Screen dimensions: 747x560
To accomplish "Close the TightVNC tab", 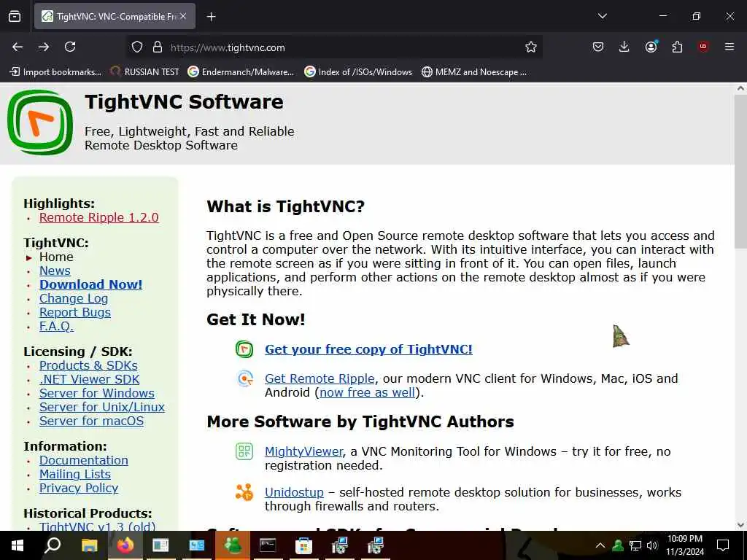I will tap(183, 16).
